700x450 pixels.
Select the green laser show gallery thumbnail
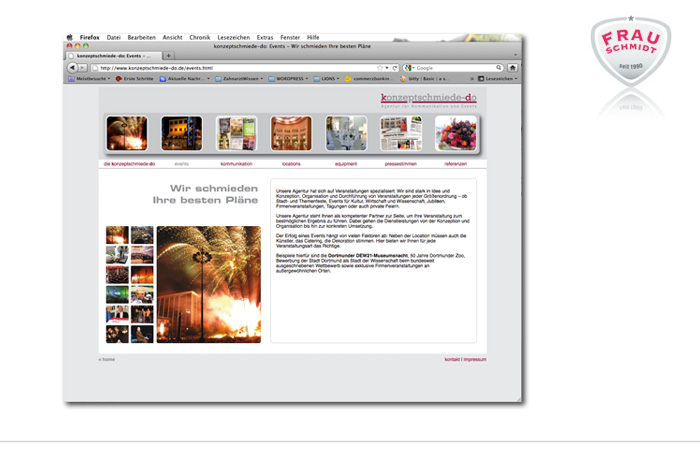pyautogui.click(x=117, y=295)
